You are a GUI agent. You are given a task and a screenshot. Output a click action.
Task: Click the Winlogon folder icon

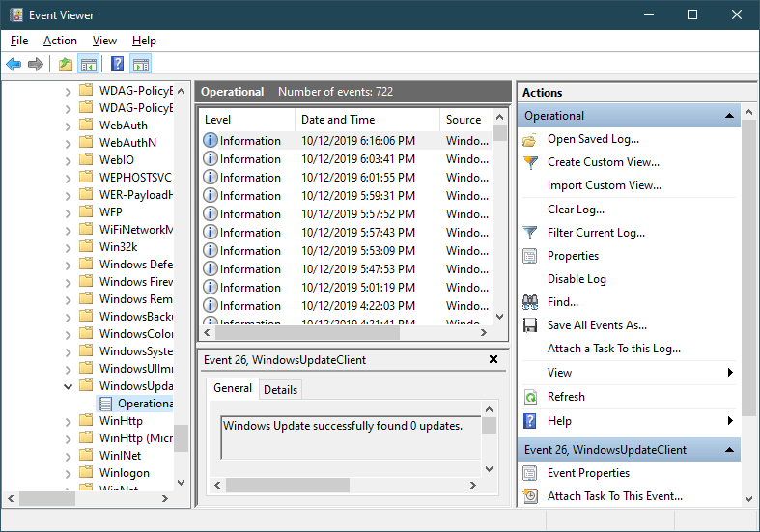tap(86, 472)
